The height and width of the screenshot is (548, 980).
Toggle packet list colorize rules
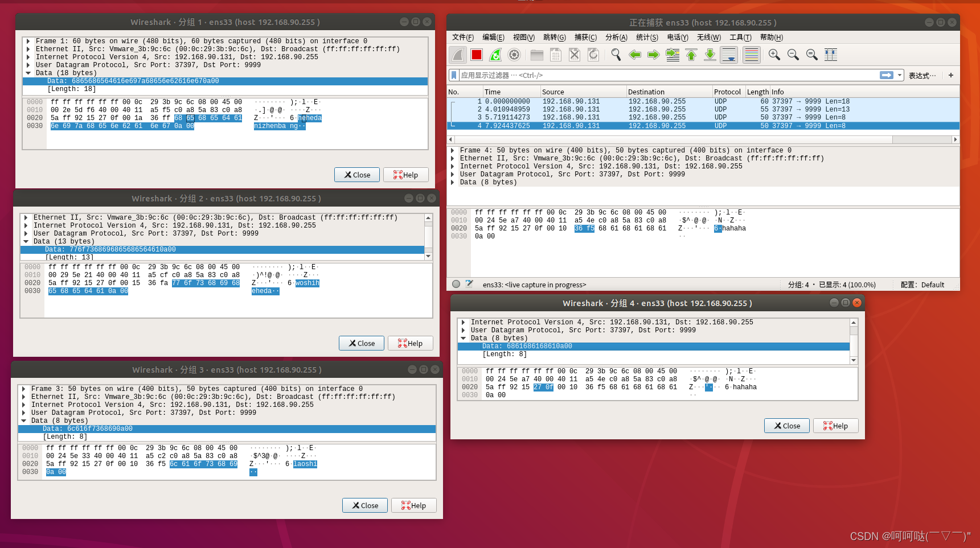(x=752, y=55)
